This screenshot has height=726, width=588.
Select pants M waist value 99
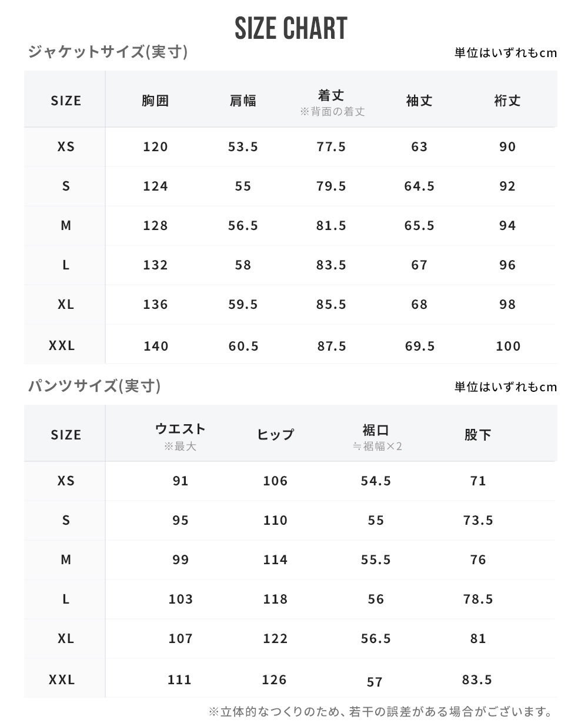click(181, 560)
